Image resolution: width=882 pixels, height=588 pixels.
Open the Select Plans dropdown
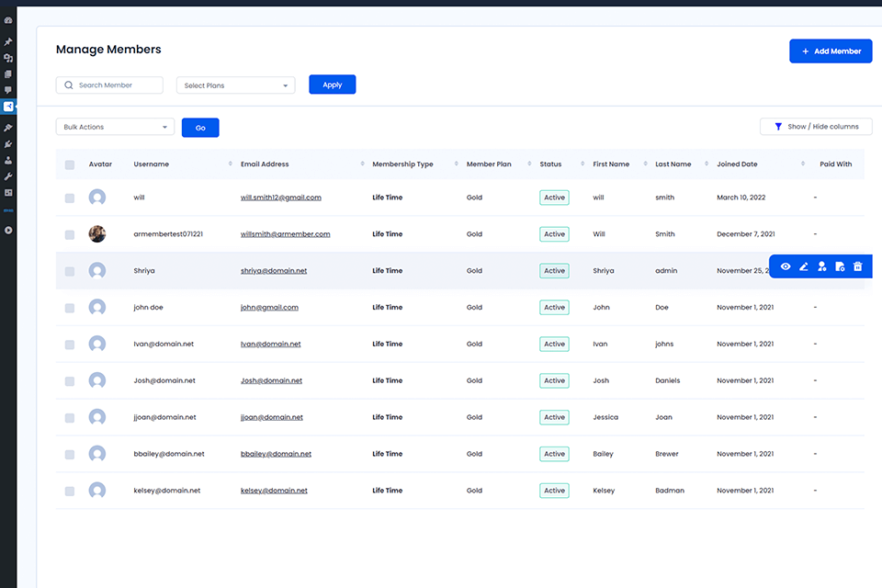click(x=235, y=85)
